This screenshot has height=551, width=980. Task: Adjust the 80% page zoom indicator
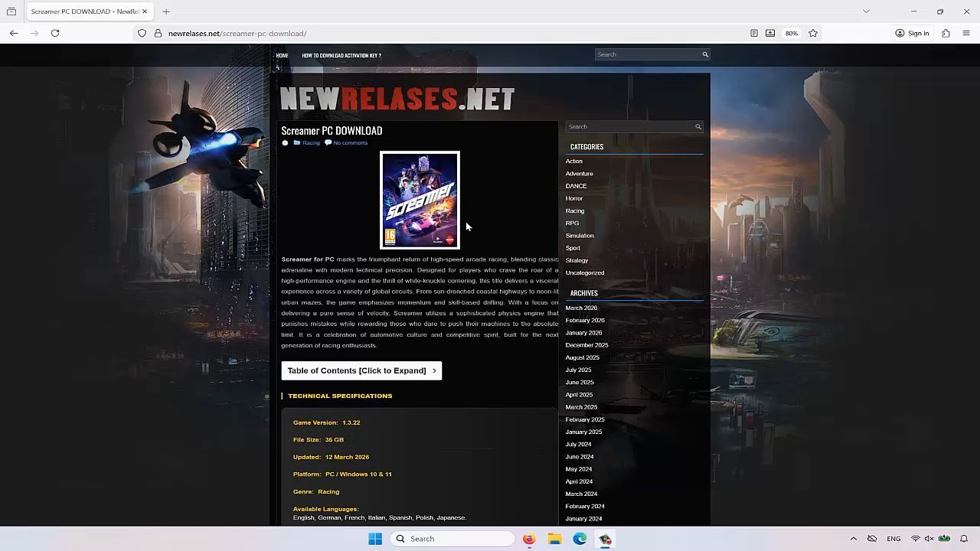coord(791,33)
